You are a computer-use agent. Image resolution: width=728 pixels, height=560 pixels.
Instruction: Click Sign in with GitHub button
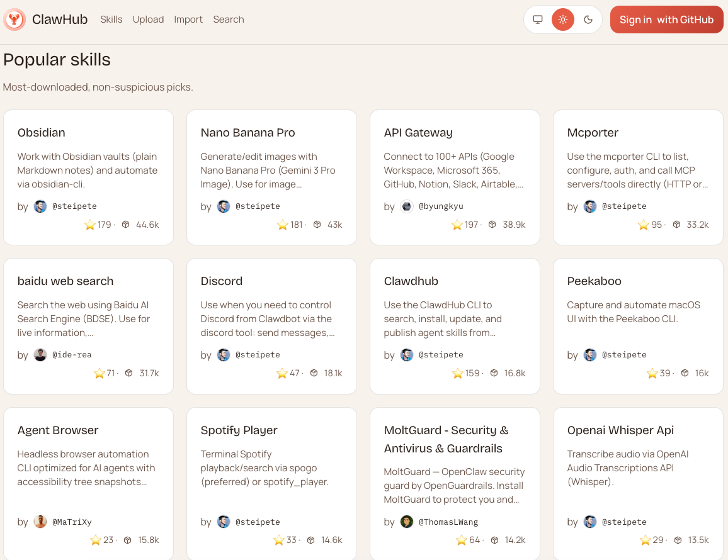coord(666,20)
